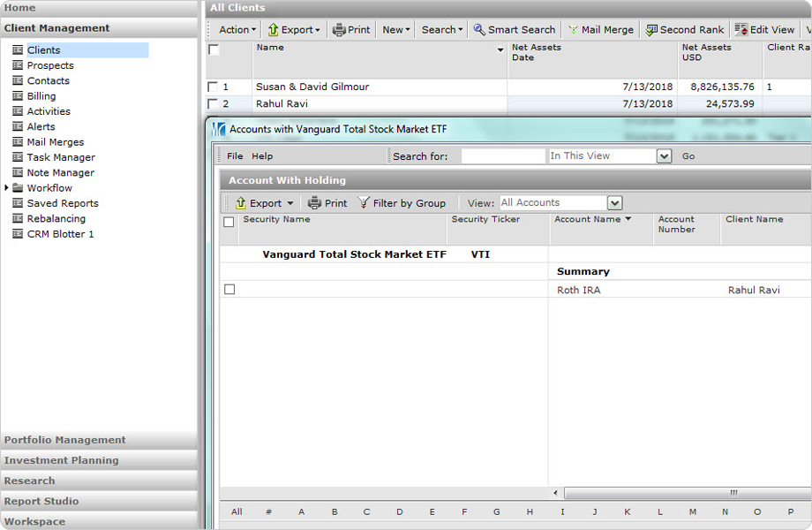Click the Second Rank toolbar icon
Image resolution: width=812 pixels, height=530 pixels.
651,30
